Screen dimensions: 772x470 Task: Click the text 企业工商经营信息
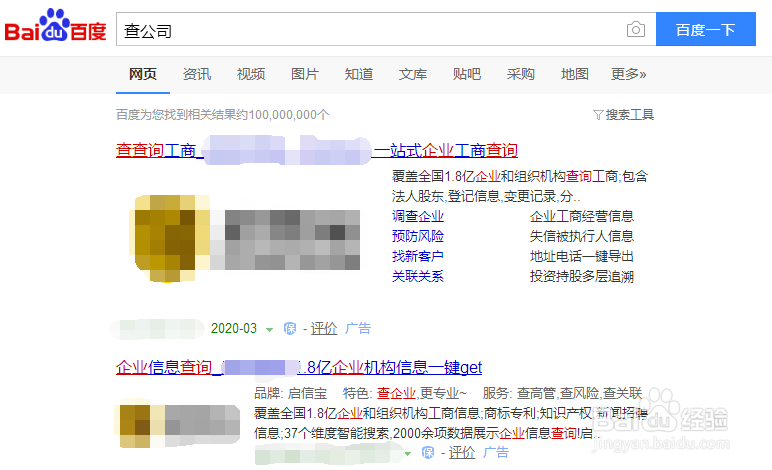click(x=582, y=216)
